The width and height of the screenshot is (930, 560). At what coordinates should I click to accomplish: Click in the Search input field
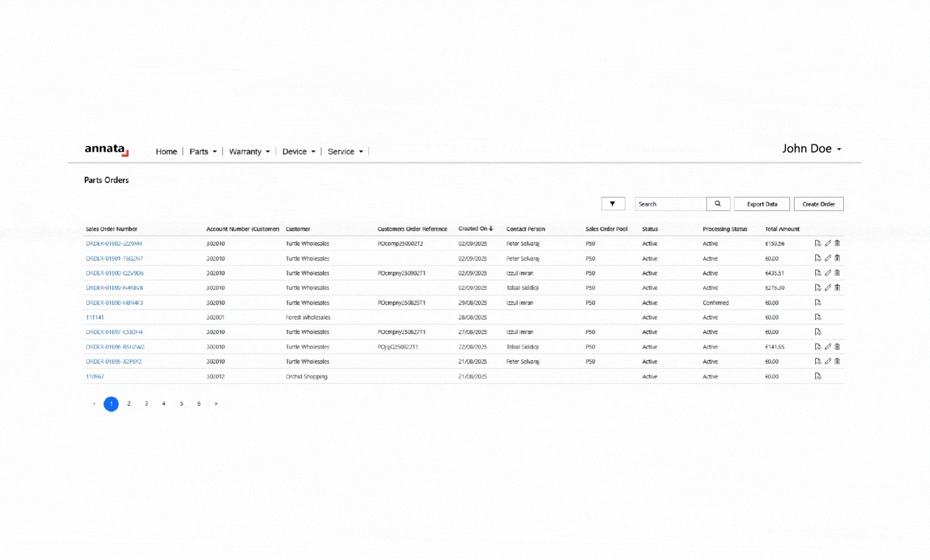670,204
